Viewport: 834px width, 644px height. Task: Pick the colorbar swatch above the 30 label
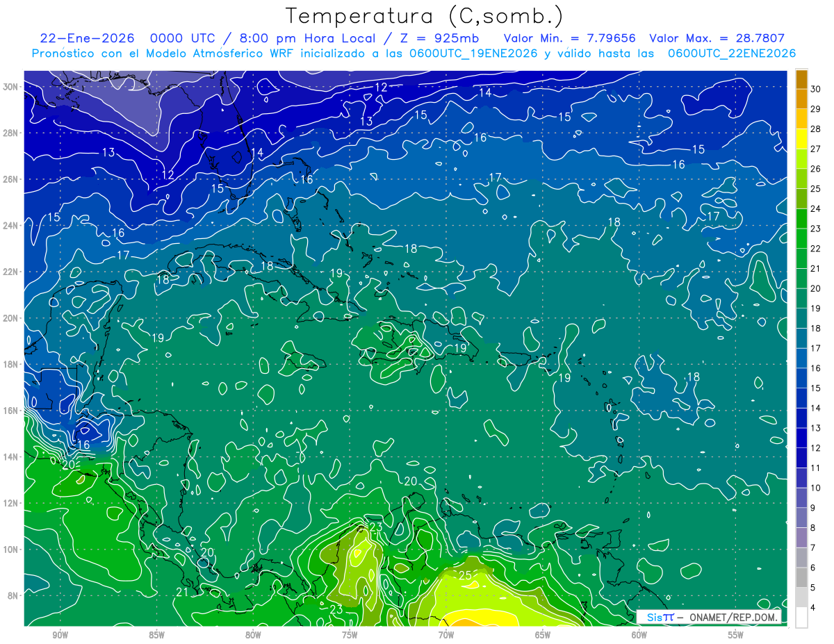801,79
